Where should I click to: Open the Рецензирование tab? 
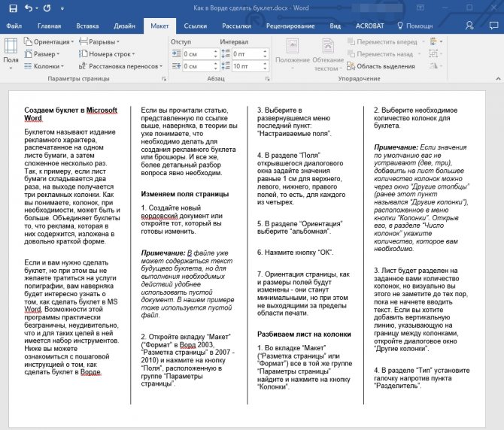pyautogui.click(x=290, y=26)
